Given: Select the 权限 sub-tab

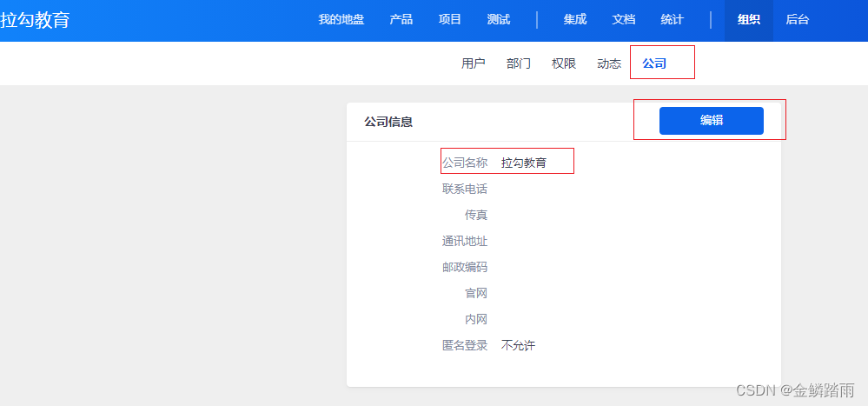Looking at the screenshot, I should (x=564, y=63).
